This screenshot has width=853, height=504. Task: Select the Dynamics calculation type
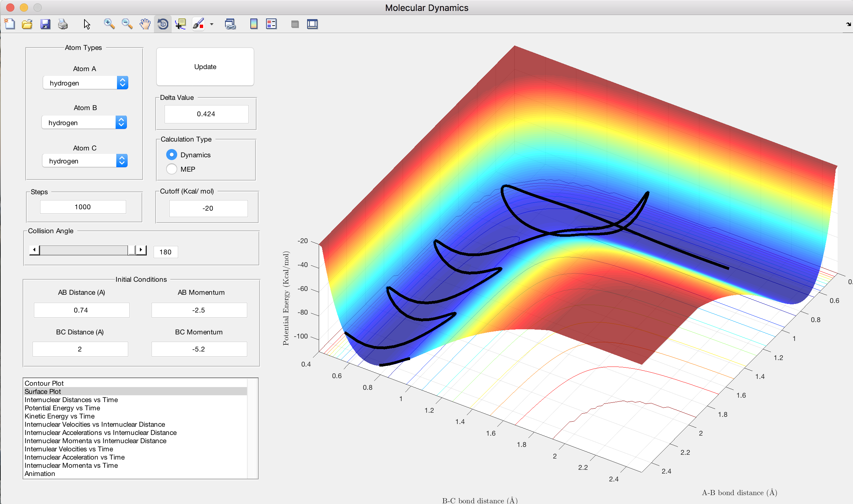tap(172, 155)
